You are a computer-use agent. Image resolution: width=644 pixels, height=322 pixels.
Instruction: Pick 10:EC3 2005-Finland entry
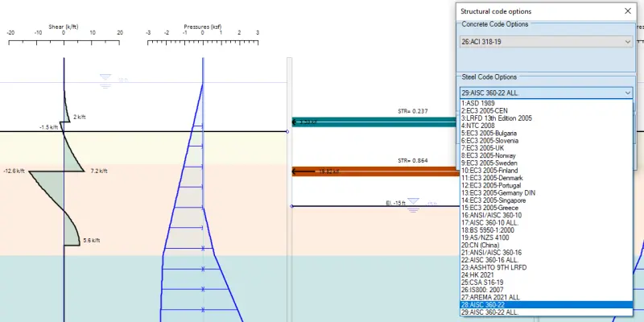coord(546,171)
